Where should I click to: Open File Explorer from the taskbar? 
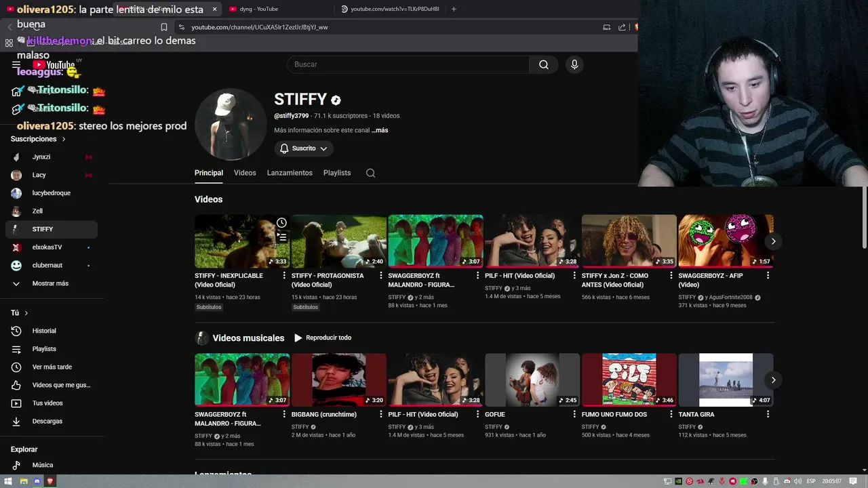click(x=24, y=481)
